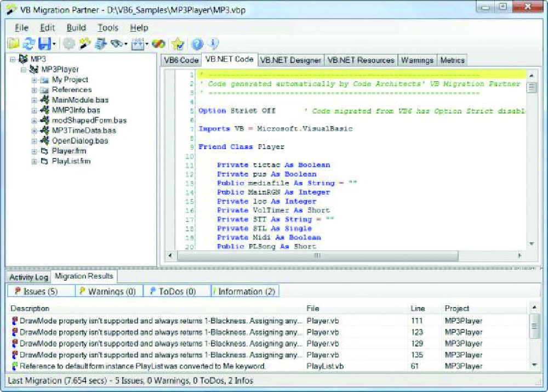Select the References folder item
This screenshot has height=392, width=548.
point(72,90)
